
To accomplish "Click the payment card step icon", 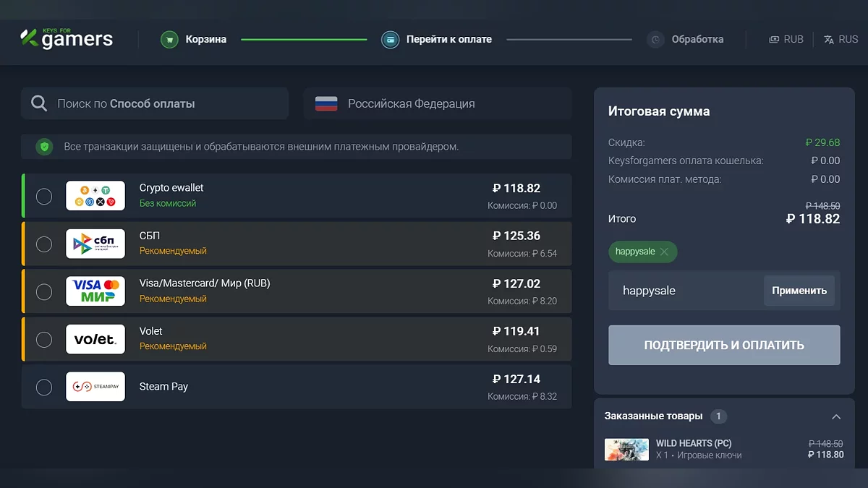I will 391,40.
